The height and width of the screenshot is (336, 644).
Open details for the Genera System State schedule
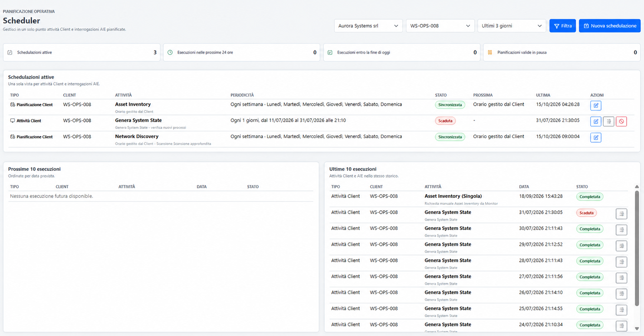point(608,121)
